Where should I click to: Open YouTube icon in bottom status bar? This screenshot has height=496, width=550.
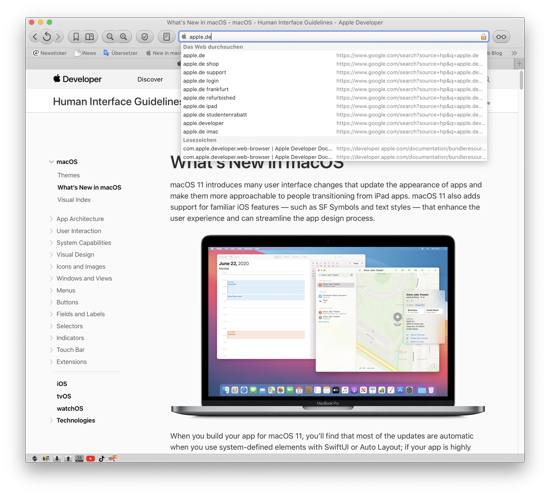90,458
